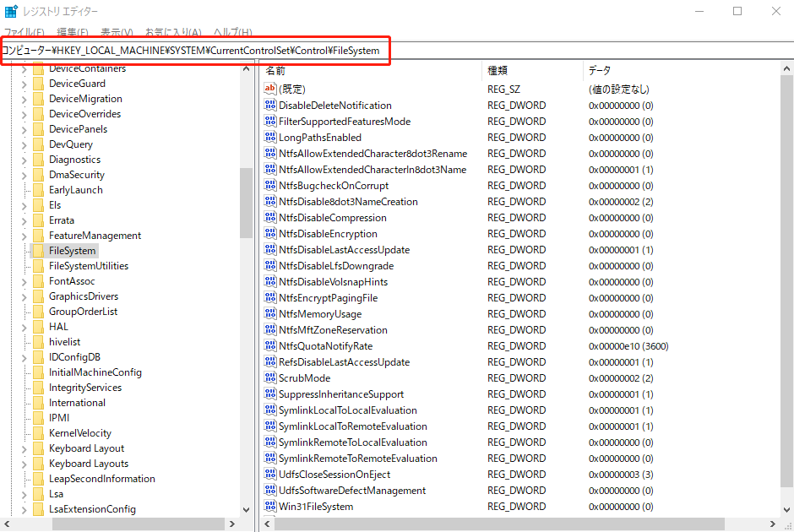This screenshot has height=532, width=794.
Task: Click the folder icon of IPMI
Action: click(39, 418)
